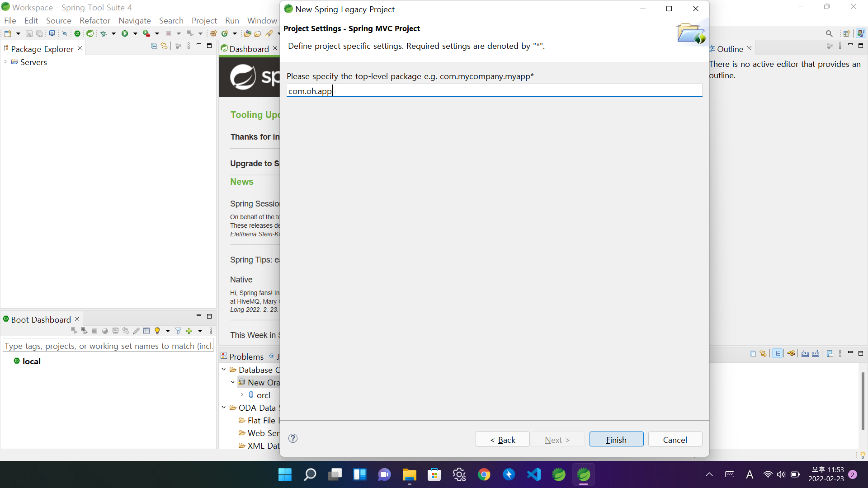Open the Refactor menu

pos(94,21)
